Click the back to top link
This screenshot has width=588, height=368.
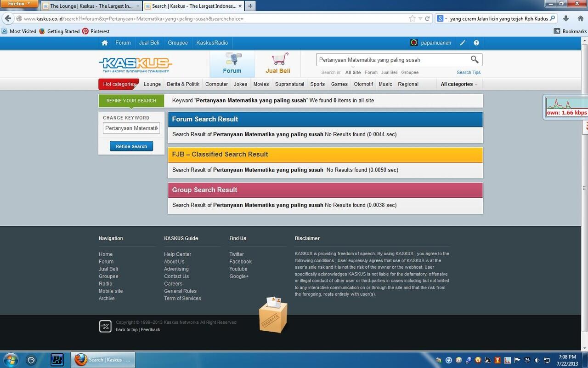pyautogui.click(x=127, y=330)
